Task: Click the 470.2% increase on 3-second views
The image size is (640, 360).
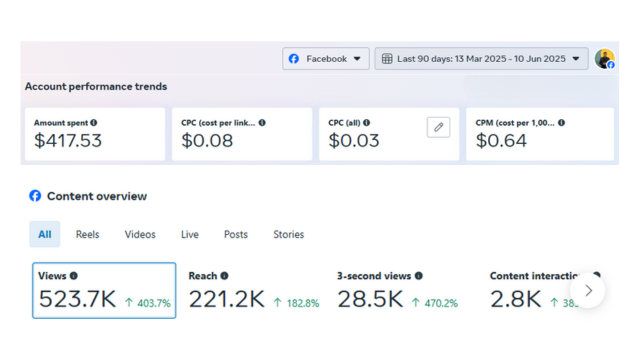Action: pos(441,303)
